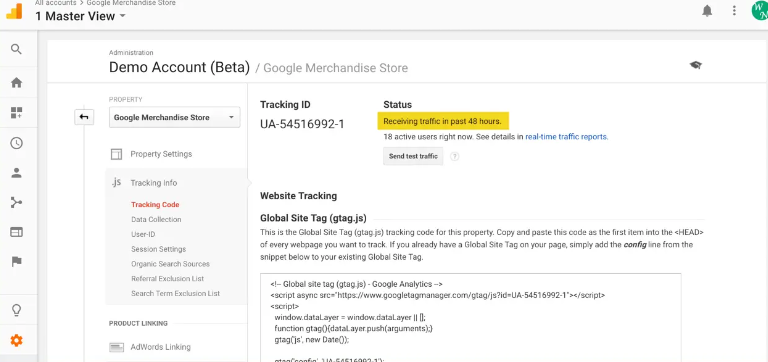The image size is (768, 362).
Task: Select Session Settings submenu item
Action: [x=159, y=249]
